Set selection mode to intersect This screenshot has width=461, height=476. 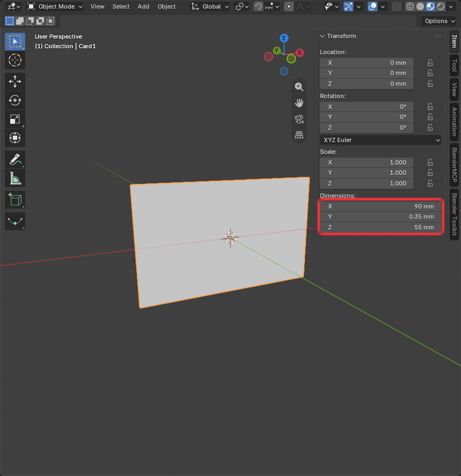point(50,21)
